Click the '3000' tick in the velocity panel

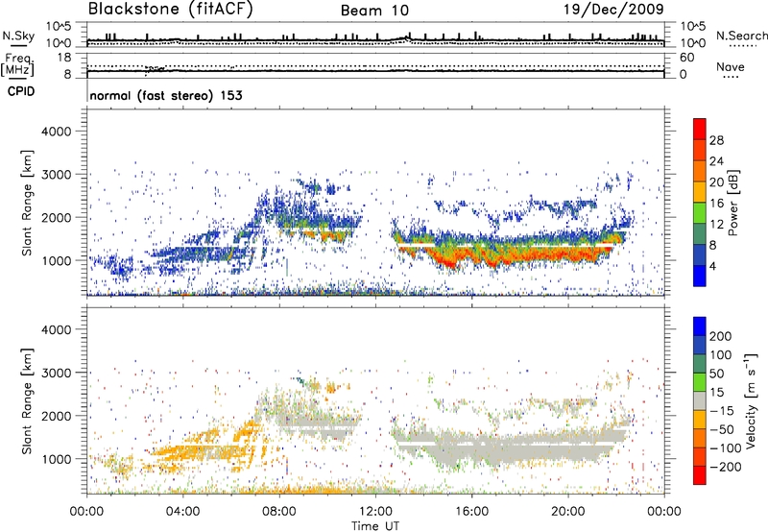(56, 373)
